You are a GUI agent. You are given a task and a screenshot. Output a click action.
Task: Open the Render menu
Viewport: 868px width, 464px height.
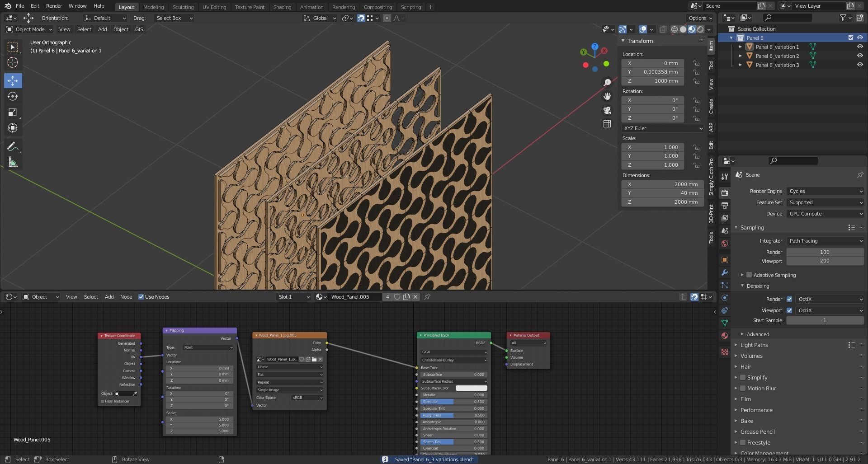pyautogui.click(x=54, y=6)
